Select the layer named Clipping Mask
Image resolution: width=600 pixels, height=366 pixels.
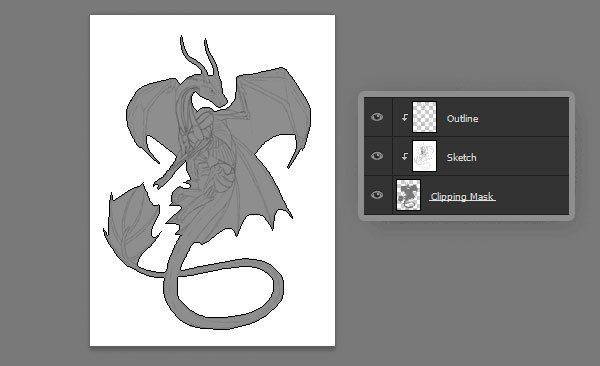[462, 196]
